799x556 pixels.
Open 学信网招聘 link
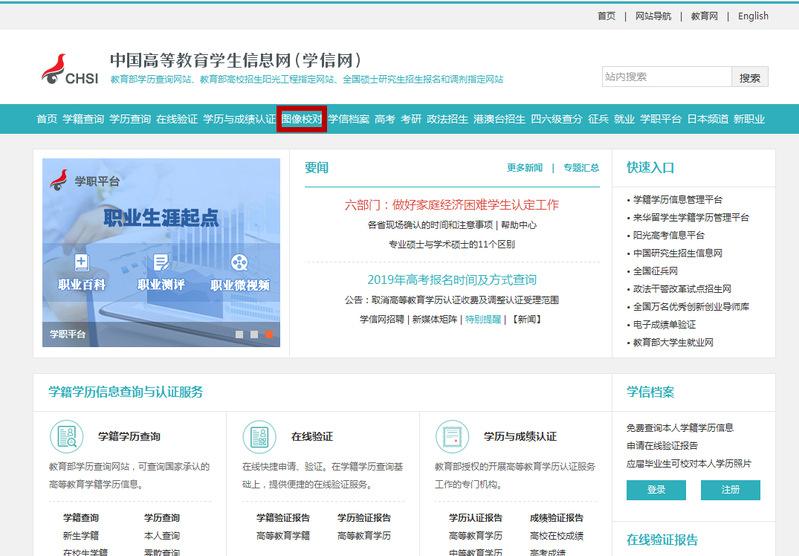tap(382, 320)
